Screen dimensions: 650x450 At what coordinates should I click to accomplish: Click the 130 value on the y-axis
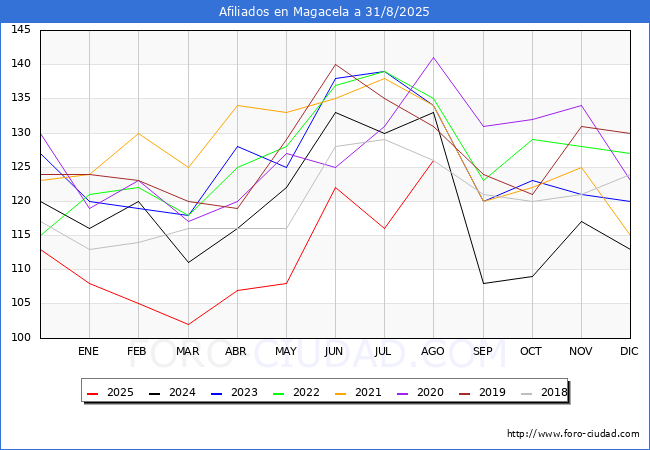(x=21, y=133)
